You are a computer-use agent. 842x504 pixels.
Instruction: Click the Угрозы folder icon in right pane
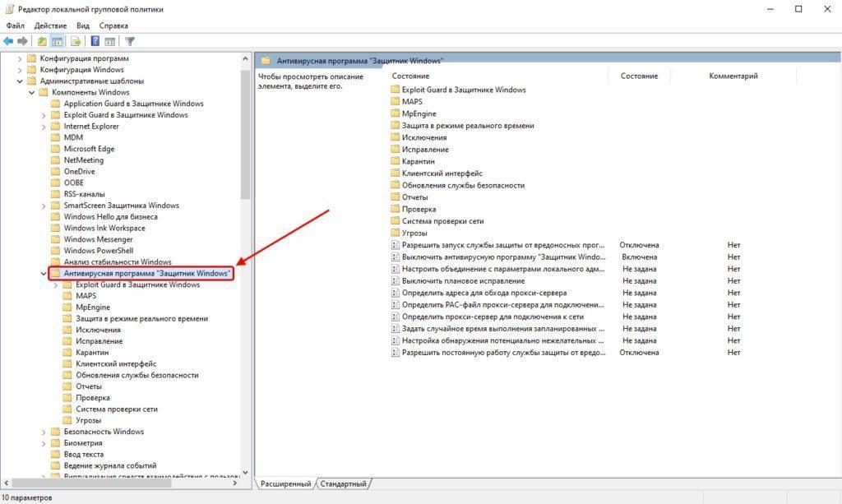pyautogui.click(x=396, y=233)
